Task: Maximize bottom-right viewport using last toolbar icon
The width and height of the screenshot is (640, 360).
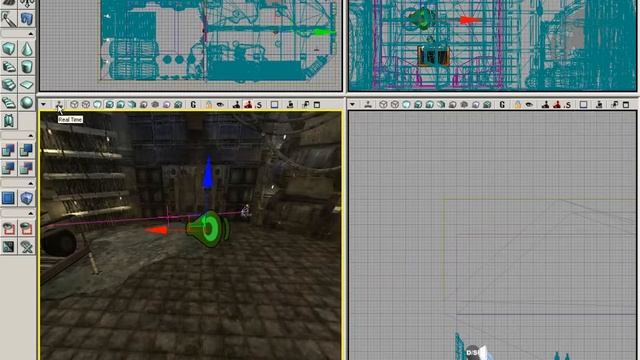Action: click(626, 105)
